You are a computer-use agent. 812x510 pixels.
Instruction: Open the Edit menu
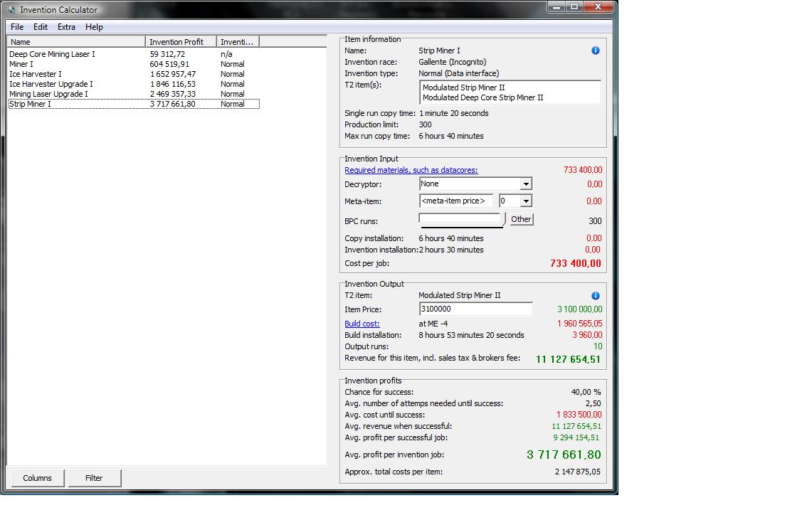click(x=41, y=27)
